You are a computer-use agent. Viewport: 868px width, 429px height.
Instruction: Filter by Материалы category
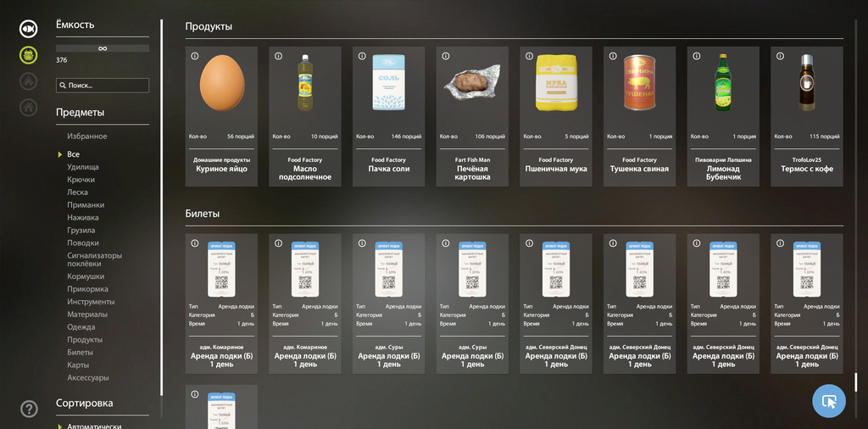click(87, 315)
